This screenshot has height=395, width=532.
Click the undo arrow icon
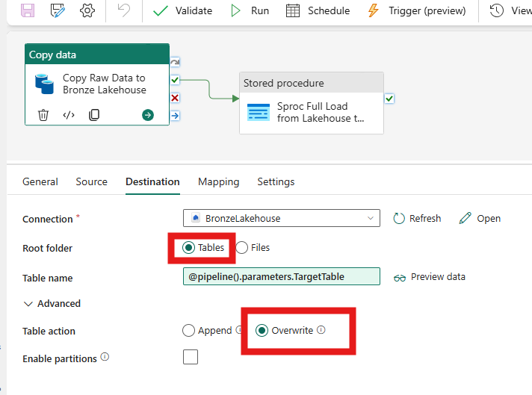click(x=123, y=10)
